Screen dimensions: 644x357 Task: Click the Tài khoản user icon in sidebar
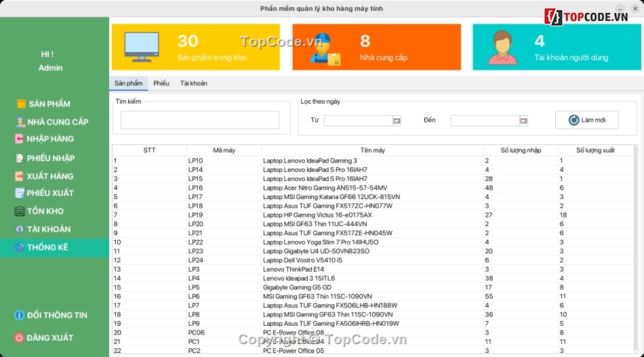pos(19,230)
